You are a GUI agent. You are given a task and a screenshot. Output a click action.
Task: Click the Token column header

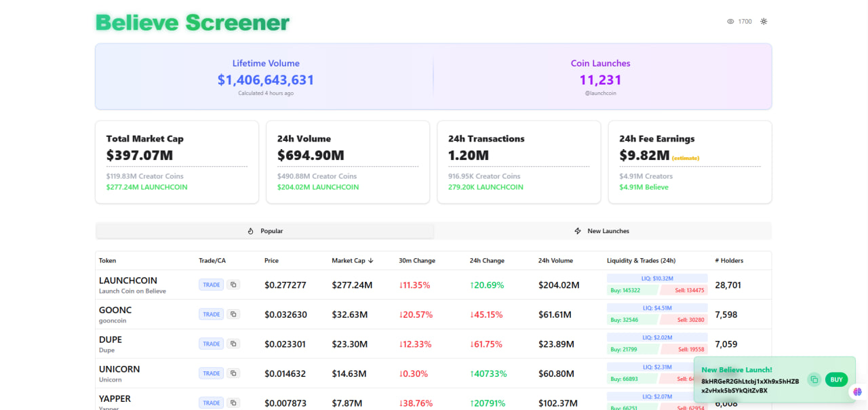[107, 261]
